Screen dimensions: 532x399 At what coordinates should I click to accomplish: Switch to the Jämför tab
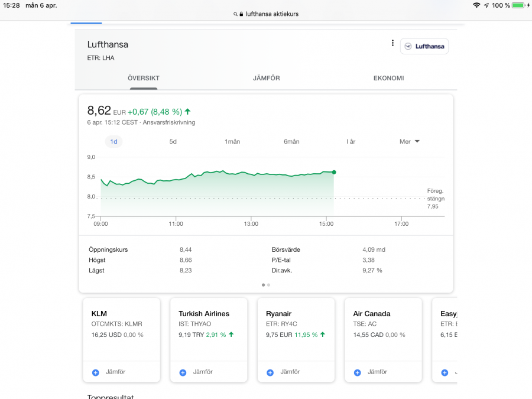click(x=266, y=78)
